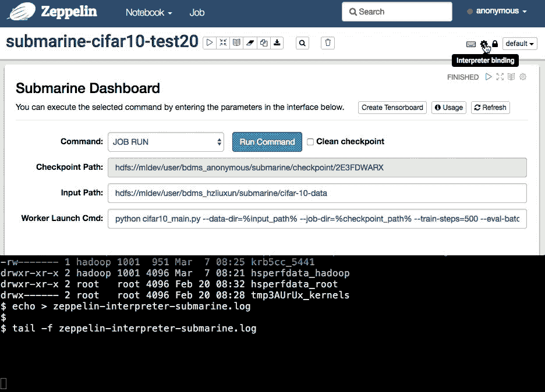This screenshot has width=545, height=392.
Task: Go to the Job page
Action: tap(197, 12)
